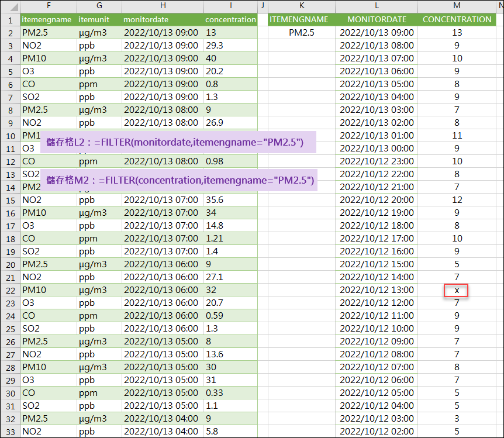Click cell I15 with value 35.6

pyautogui.click(x=231, y=200)
